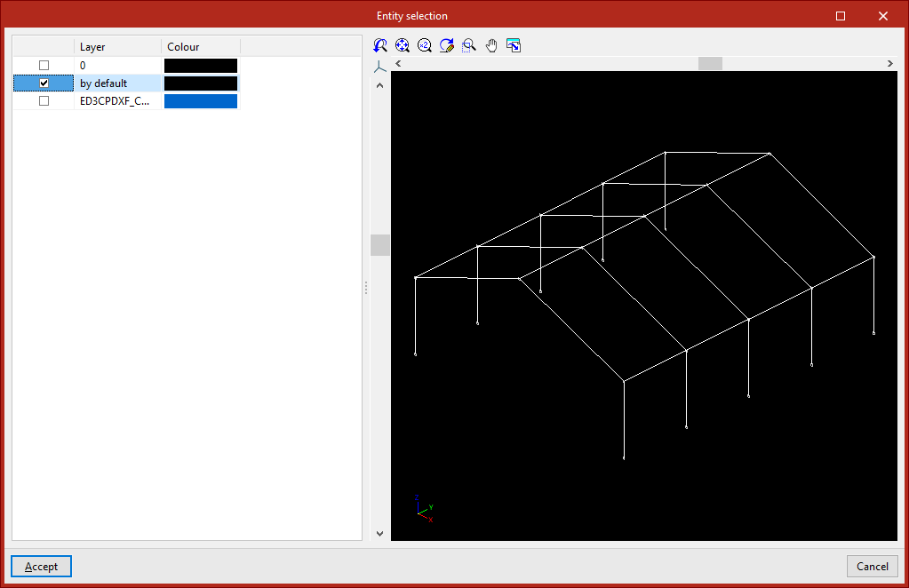Click the Colour column header
The image size is (909, 588).
tap(201, 47)
